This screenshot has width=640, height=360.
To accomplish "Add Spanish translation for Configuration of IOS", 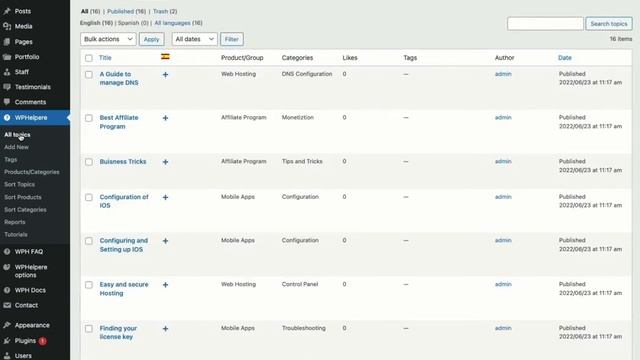I will point(165,198).
